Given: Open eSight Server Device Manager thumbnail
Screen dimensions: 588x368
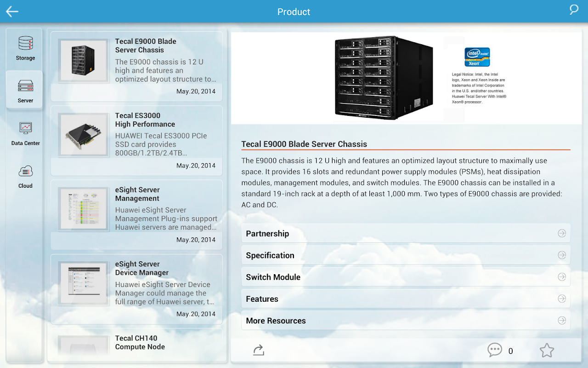Looking at the screenshot, I should [x=84, y=283].
